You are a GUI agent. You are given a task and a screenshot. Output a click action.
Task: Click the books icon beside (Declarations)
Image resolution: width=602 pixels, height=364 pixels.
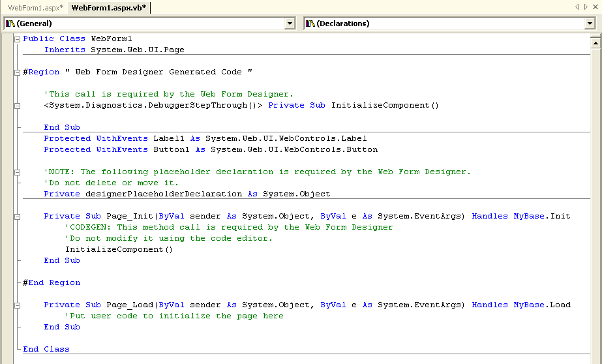(x=310, y=23)
